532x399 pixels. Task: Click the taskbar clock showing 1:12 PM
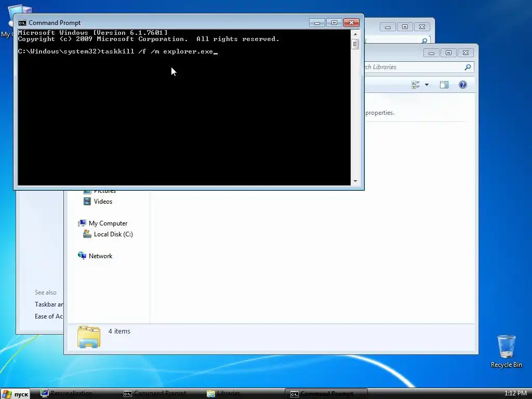[x=515, y=393]
